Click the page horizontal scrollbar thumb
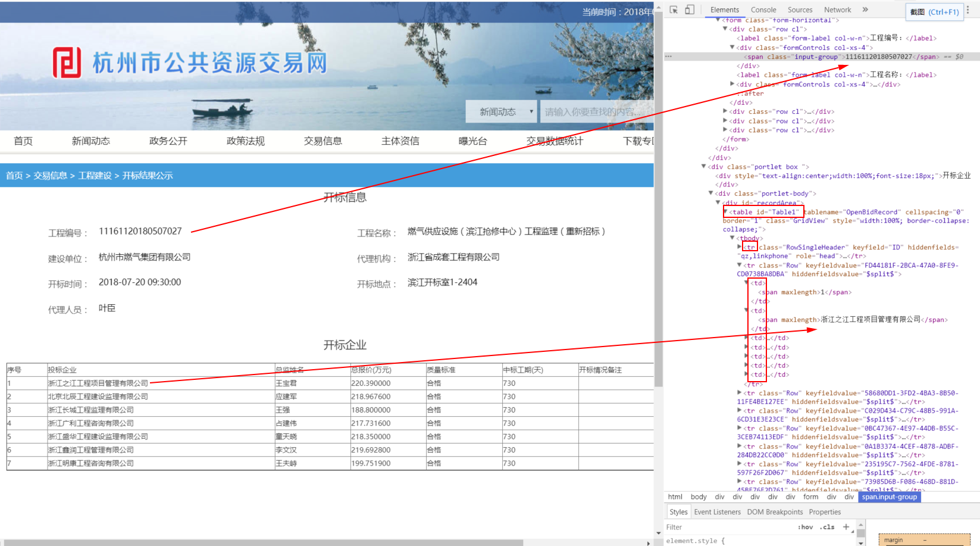Image resolution: width=980 pixels, height=546 pixels. pos(265,542)
